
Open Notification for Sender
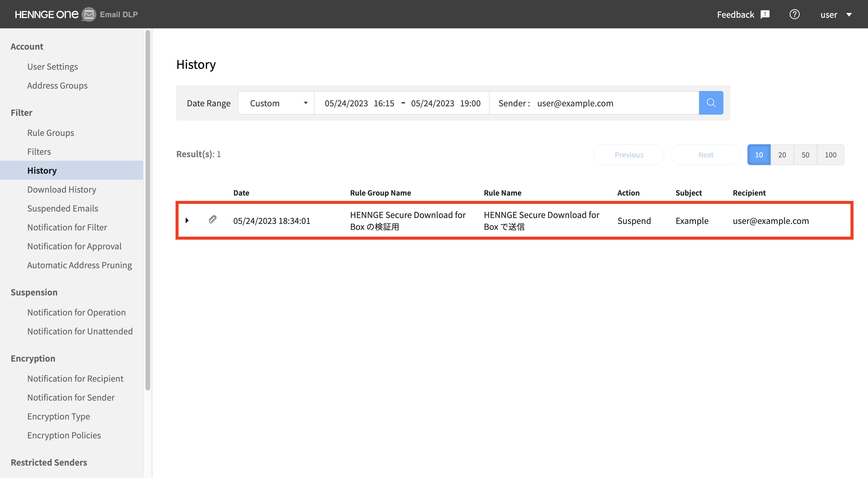click(x=71, y=397)
